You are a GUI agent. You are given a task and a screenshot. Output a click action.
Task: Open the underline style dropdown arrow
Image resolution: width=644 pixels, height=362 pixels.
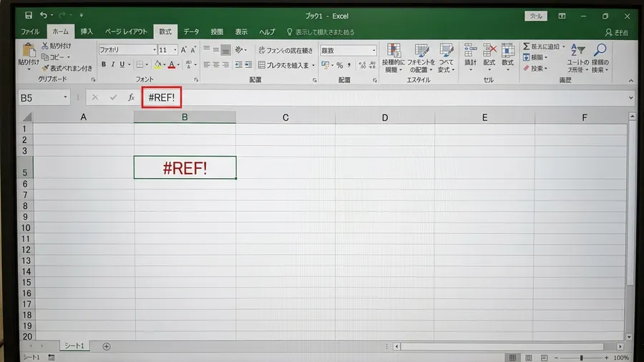click(x=129, y=64)
